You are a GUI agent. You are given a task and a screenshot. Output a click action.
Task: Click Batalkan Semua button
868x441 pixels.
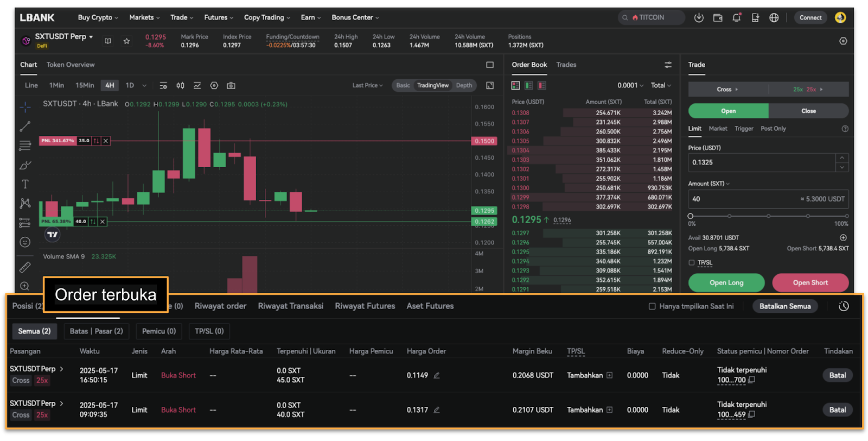[x=785, y=306]
